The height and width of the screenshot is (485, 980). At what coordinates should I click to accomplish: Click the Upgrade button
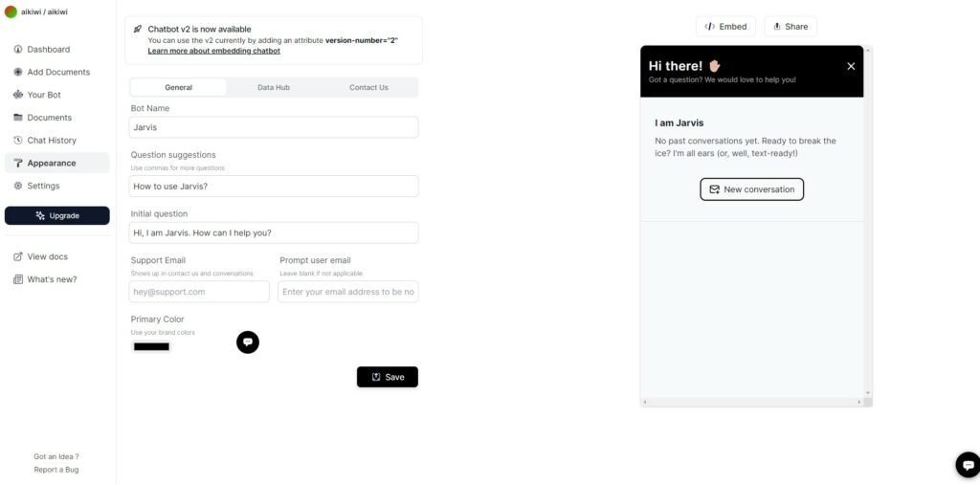click(x=56, y=215)
